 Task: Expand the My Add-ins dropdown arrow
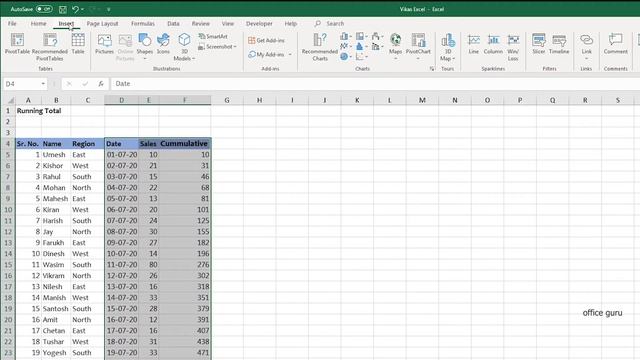pos(290,54)
